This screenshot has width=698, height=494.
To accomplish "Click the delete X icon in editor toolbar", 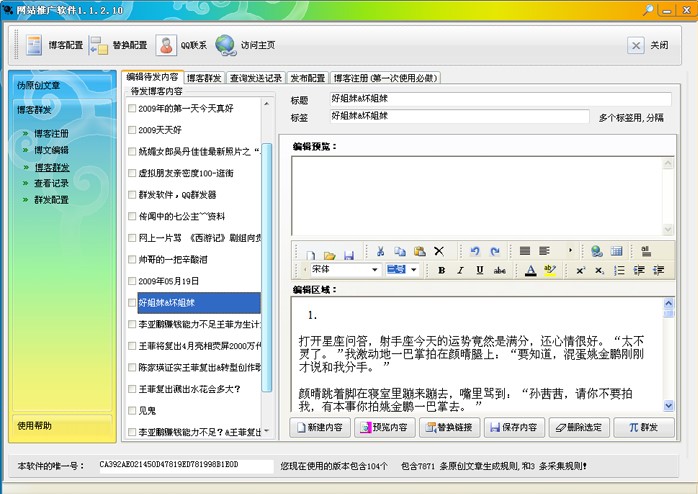I will (x=438, y=251).
